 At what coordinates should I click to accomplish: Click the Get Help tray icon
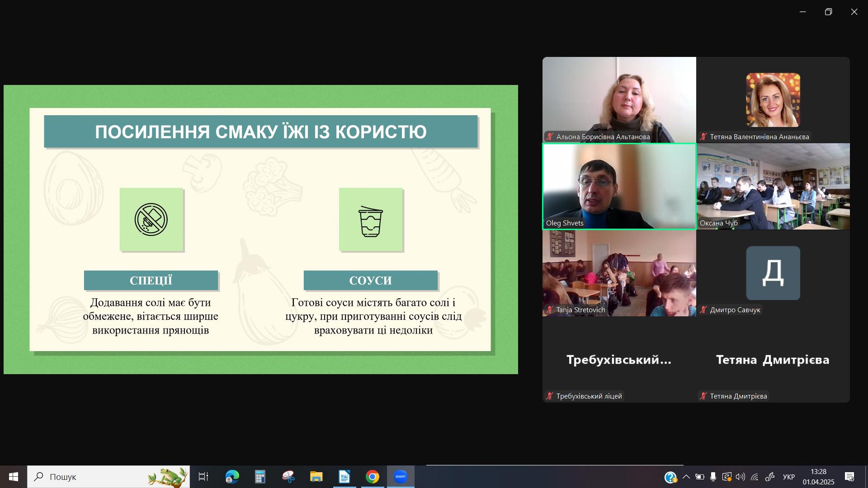(x=670, y=477)
